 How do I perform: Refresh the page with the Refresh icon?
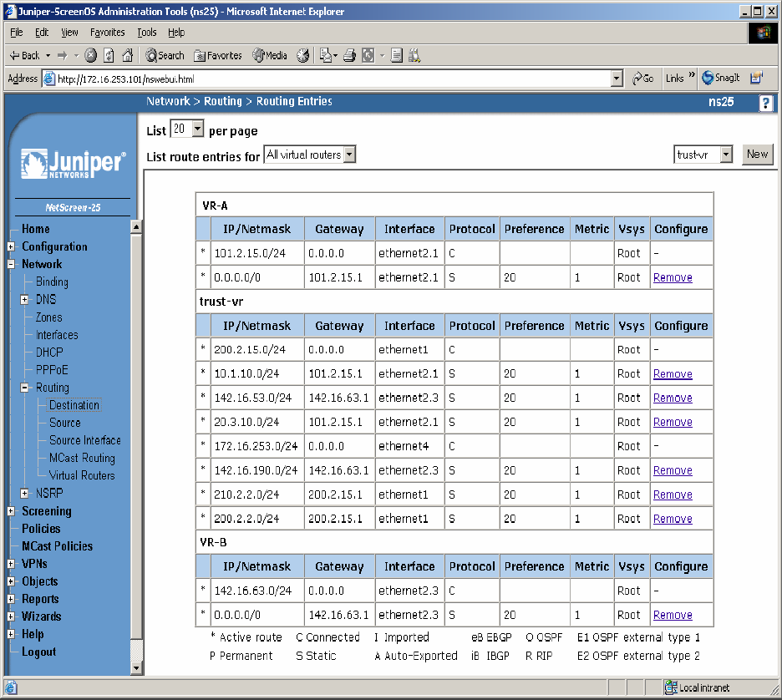point(109,55)
